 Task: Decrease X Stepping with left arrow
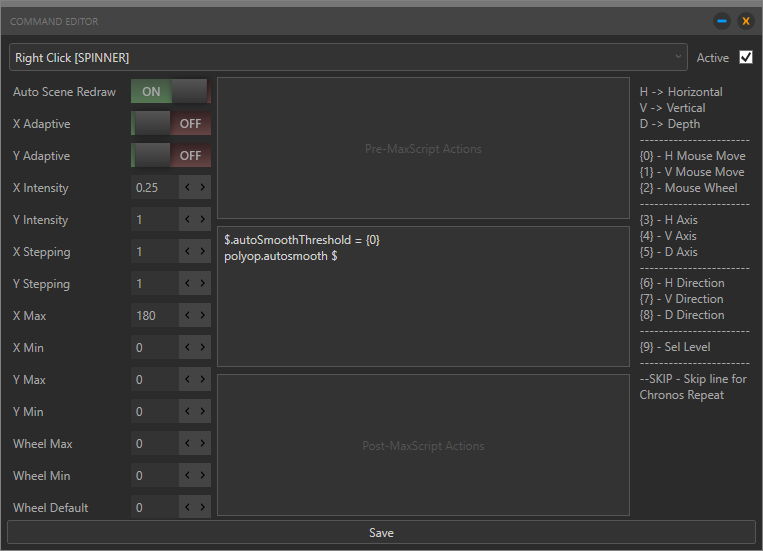pos(188,252)
